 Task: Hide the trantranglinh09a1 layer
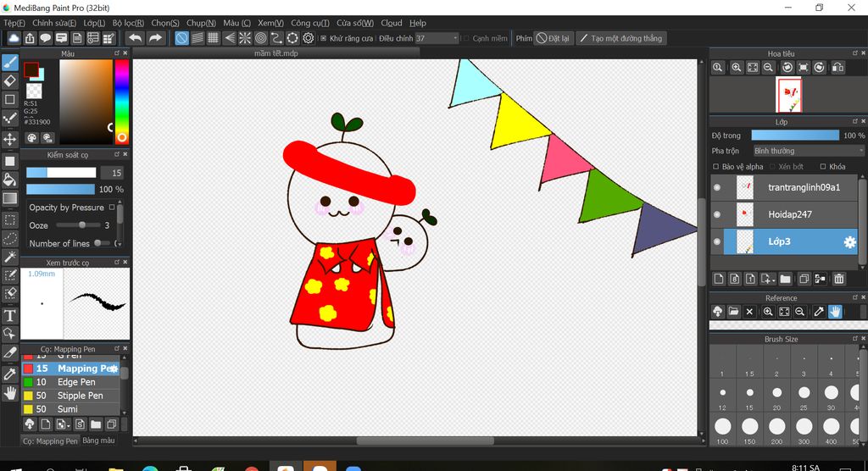[x=717, y=187]
